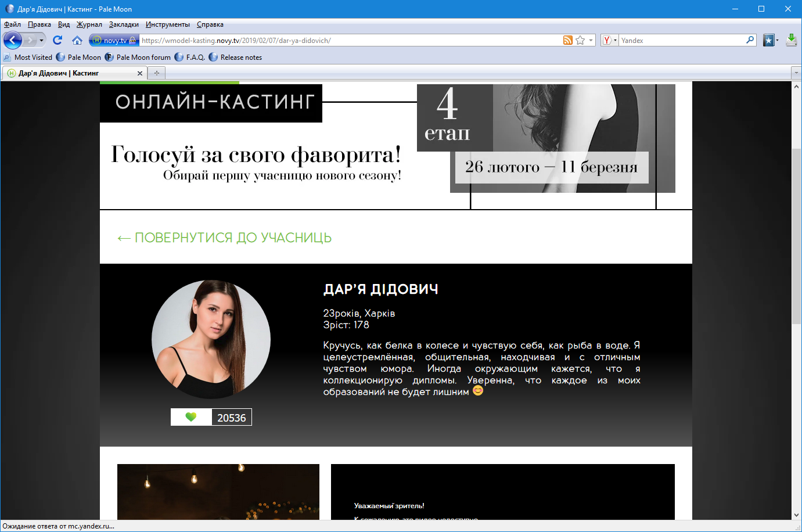The height and width of the screenshot is (532, 802).
Task: Click the page scroll up arrow
Action: point(796,87)
